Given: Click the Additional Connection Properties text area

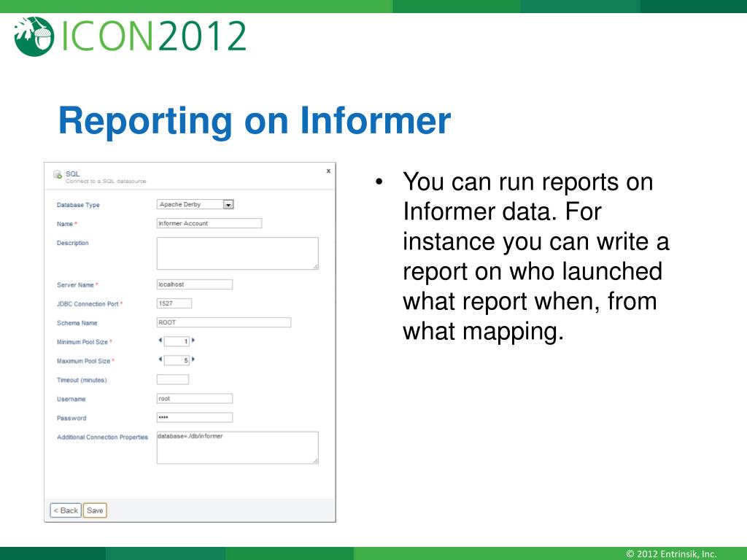Looking at the screenshot, I should pyautogui.click(x=237, y=448).
